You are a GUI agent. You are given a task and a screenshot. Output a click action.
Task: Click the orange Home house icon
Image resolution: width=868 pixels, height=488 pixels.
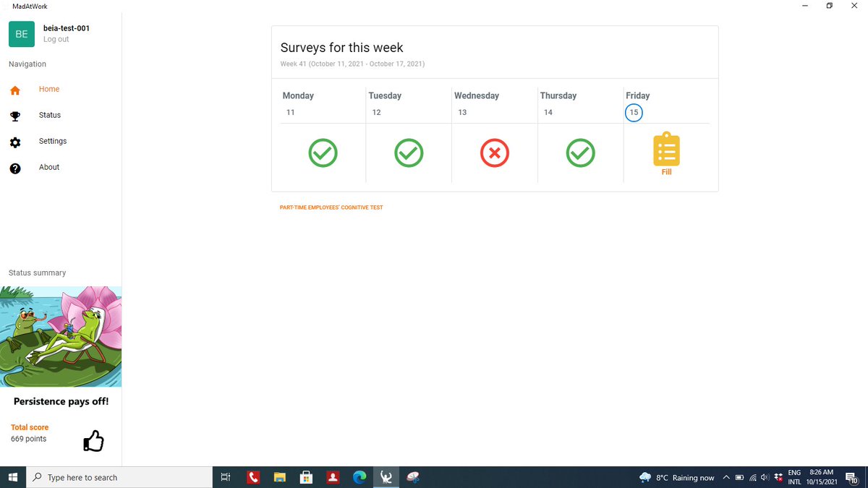pos(15,90)
